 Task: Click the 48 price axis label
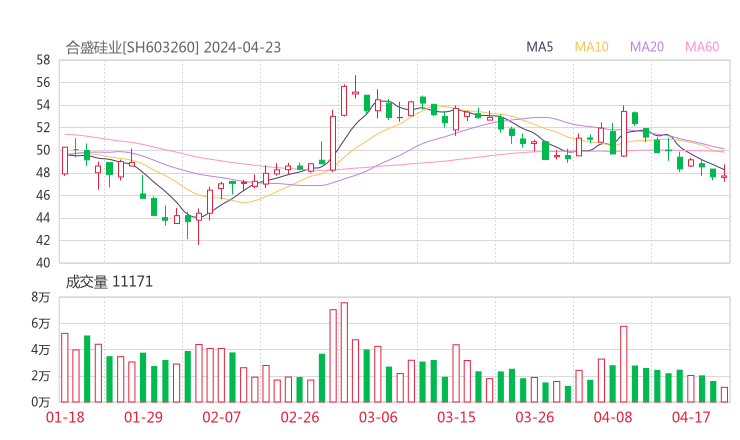pos(43,173)
